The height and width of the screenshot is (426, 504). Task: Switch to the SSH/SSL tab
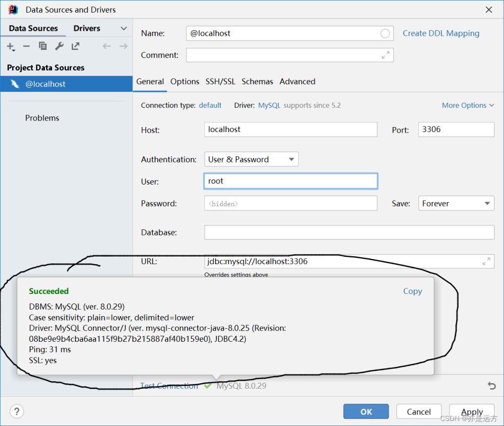point(220,82)
